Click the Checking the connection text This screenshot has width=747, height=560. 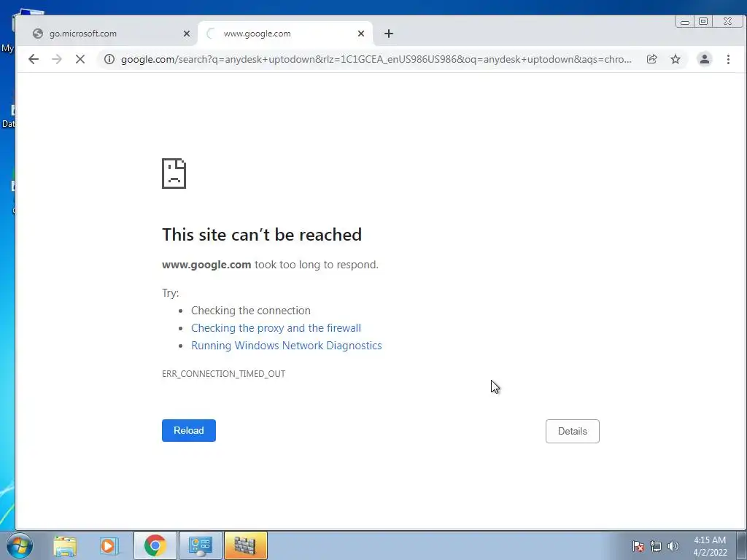251,311
